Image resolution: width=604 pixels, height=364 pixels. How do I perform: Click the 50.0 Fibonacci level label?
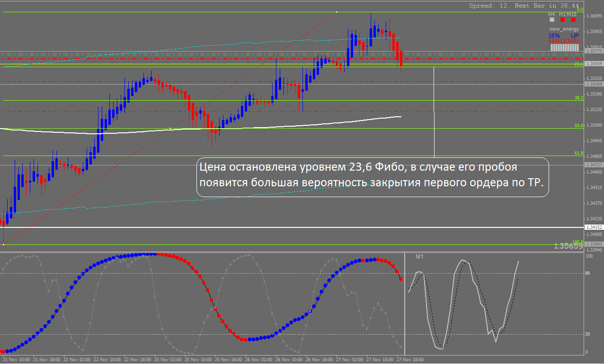(x=578, y=126)
